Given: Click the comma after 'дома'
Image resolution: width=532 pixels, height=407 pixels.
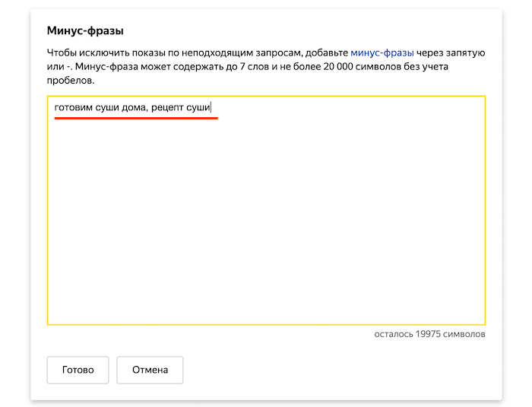Looking at the screenshot, I should point(147,109).
